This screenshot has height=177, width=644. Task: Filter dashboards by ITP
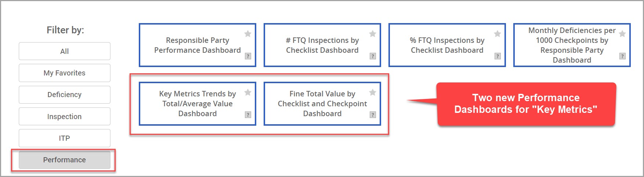65,138
